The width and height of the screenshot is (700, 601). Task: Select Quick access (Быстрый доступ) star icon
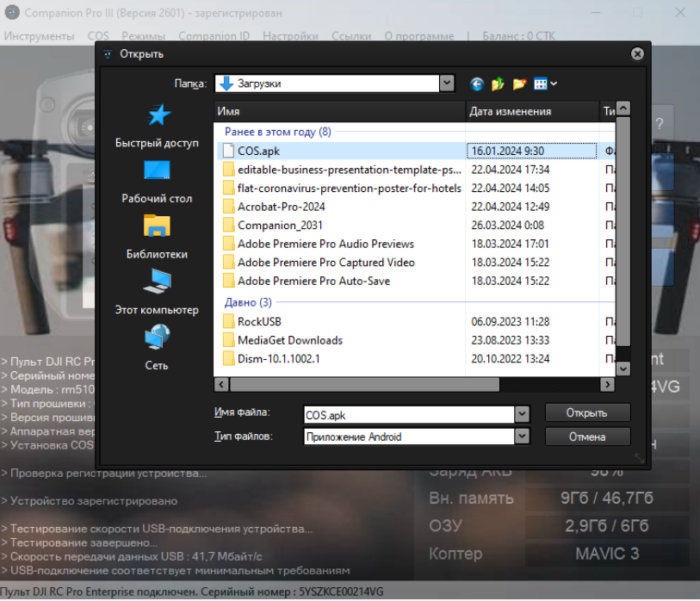158,115
